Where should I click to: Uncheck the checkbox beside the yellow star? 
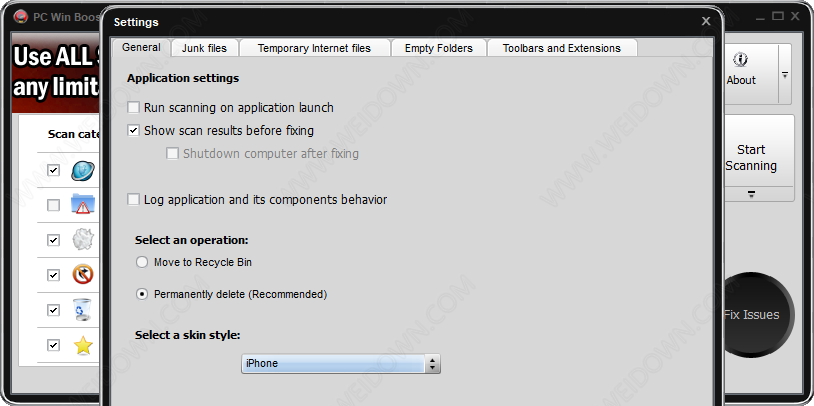click(53, 345)
